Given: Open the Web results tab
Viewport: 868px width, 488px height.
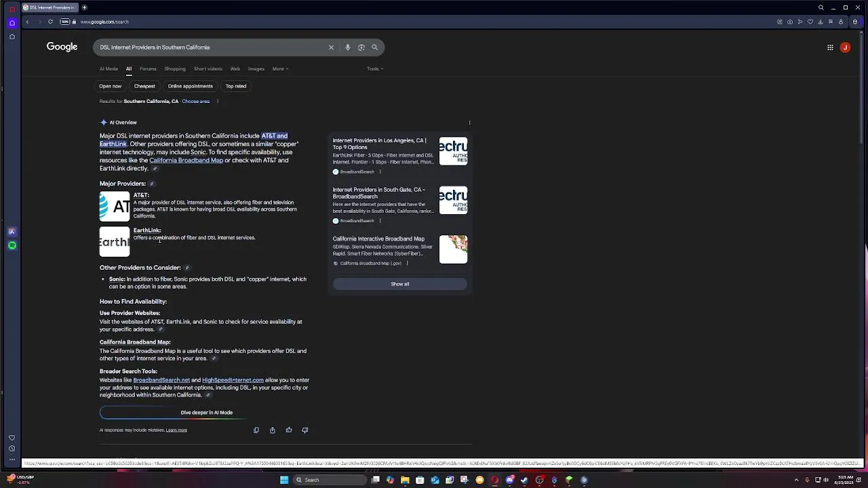Looking at the screenshot, I should tap(235, 68).
